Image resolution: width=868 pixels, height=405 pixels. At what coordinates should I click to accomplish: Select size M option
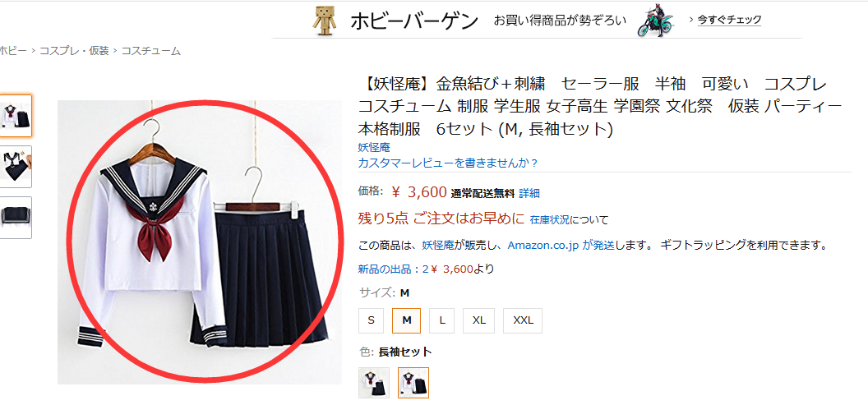406,320
